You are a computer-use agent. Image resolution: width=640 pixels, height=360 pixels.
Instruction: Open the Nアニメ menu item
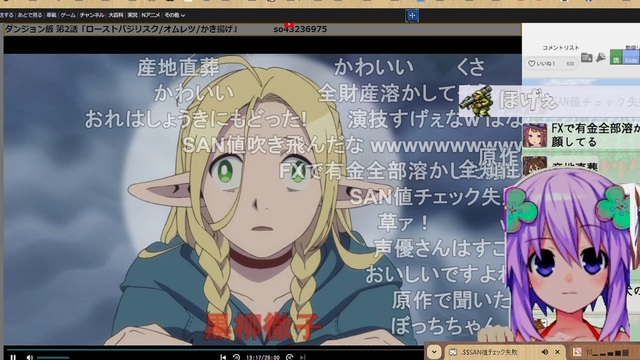pyautogui.click(x=151, y=15)
